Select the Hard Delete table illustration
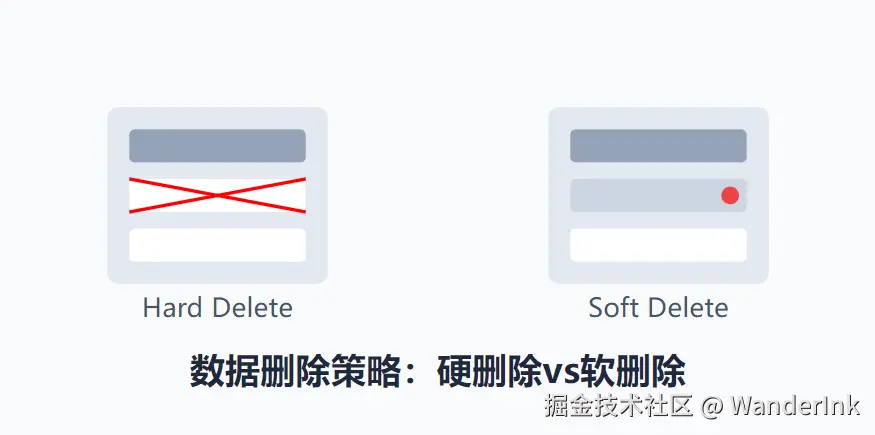875x435 pixels. click(x=217, y=195)
